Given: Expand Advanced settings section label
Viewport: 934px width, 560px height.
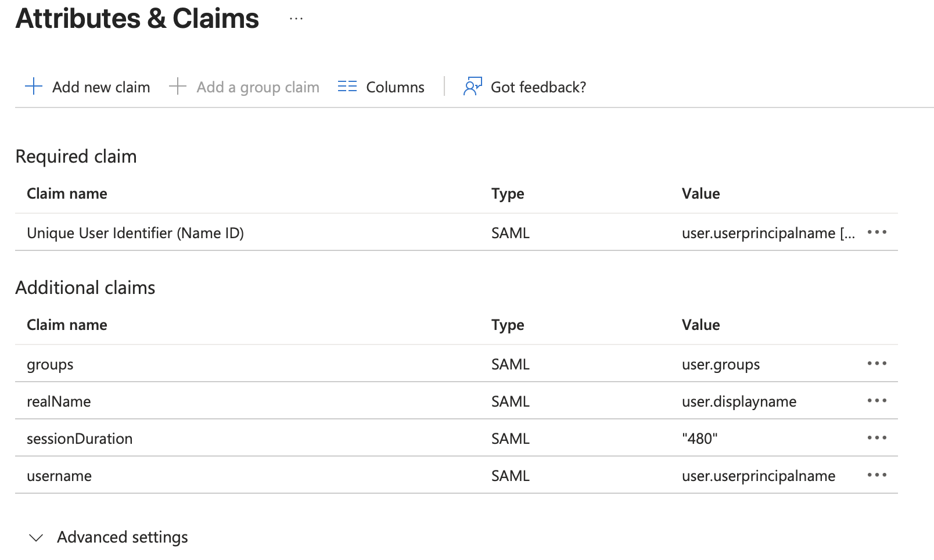Looking at the screenshot, I should click(x=123, y=537).
